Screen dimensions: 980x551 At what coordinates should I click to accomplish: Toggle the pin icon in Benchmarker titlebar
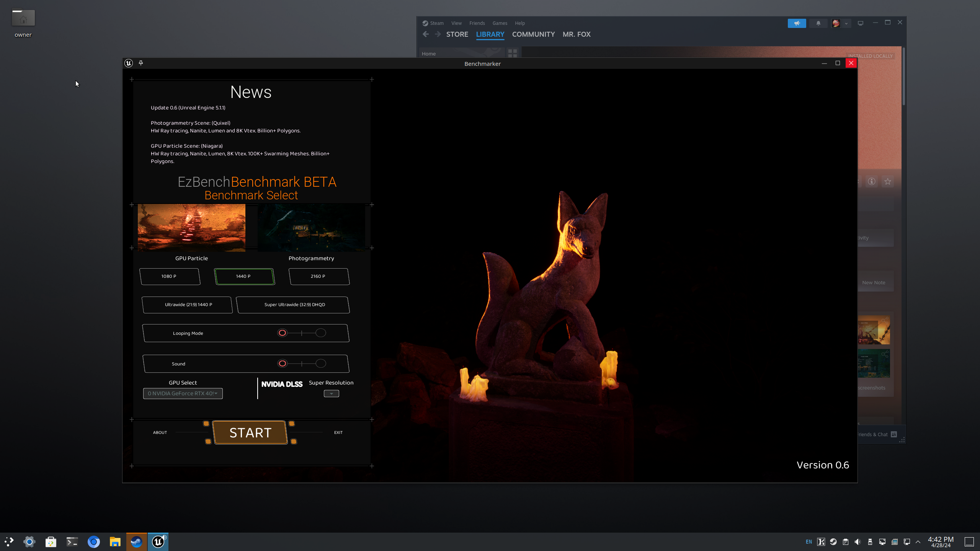(x=141, y=63)
